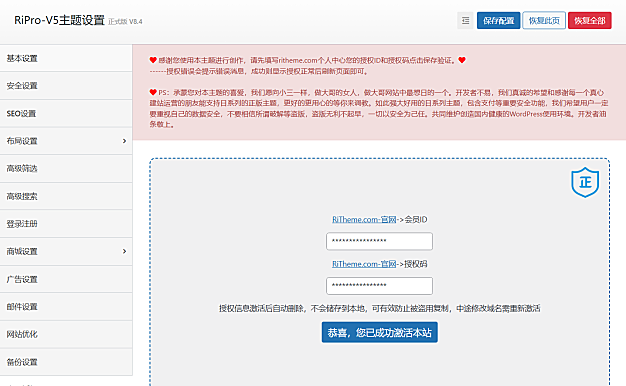The image size is (626, 386).
Task: Click the 保存配置 save button
Action: [498, 20]
